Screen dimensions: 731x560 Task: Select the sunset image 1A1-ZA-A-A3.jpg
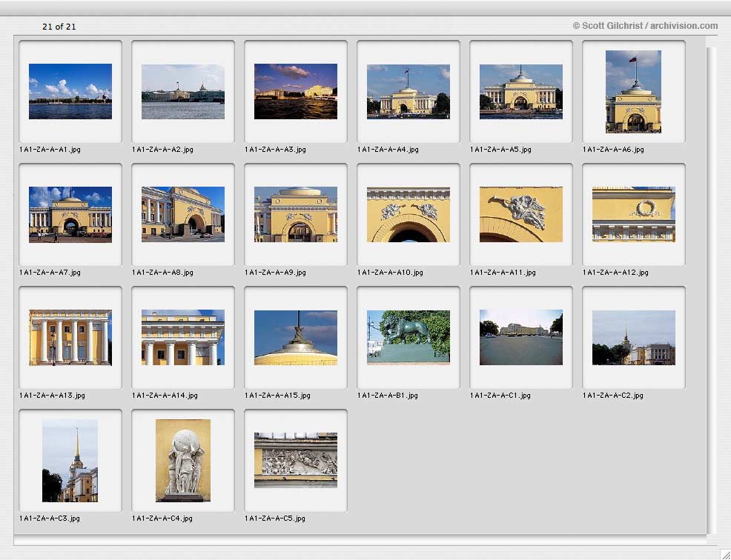click(x=296, y=91)
